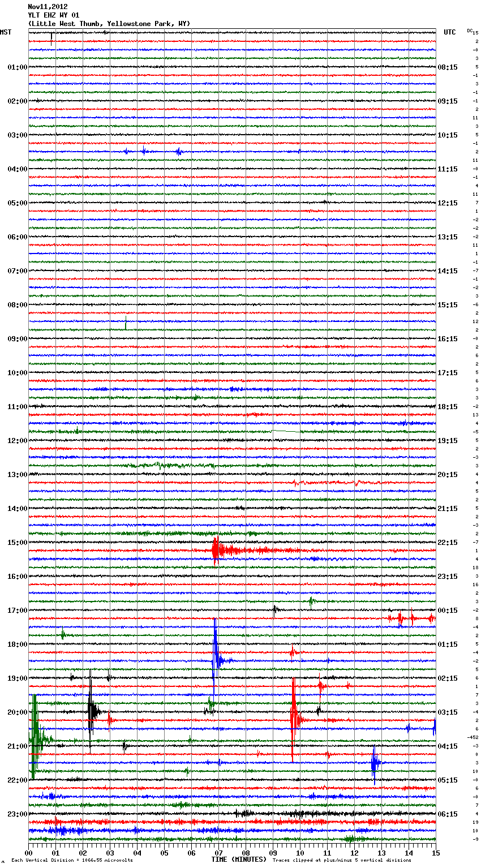This screenshot has width=481, height=868.
Task: Click the Little West Thumb, Yellowstone Park location title
Action: [x=109, y=24]
